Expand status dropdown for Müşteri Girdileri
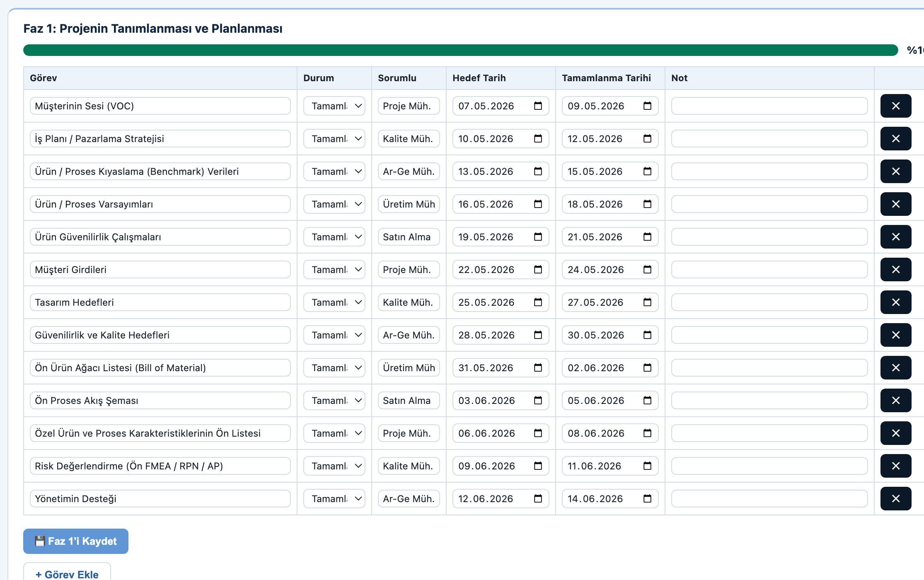 [334, 270]
